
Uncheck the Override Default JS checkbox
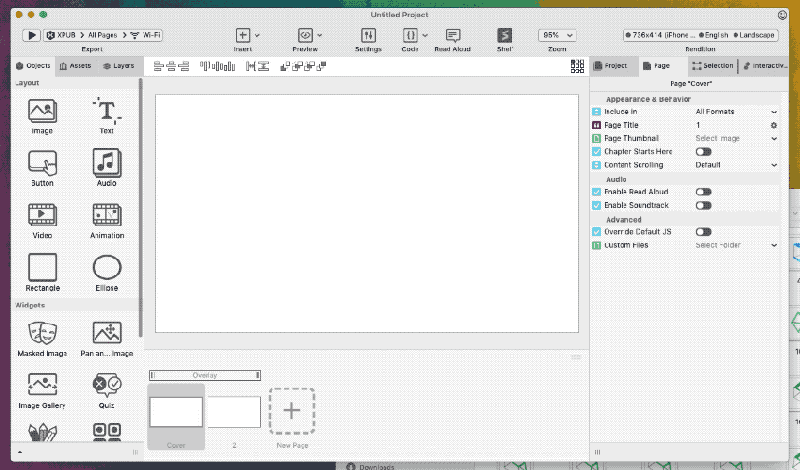tap(596, 232)
